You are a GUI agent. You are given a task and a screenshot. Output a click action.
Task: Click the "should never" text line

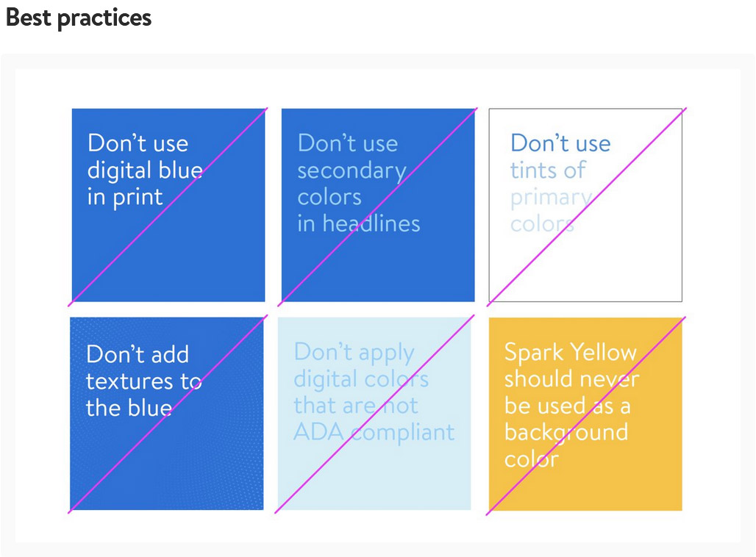tap(571, 379)
